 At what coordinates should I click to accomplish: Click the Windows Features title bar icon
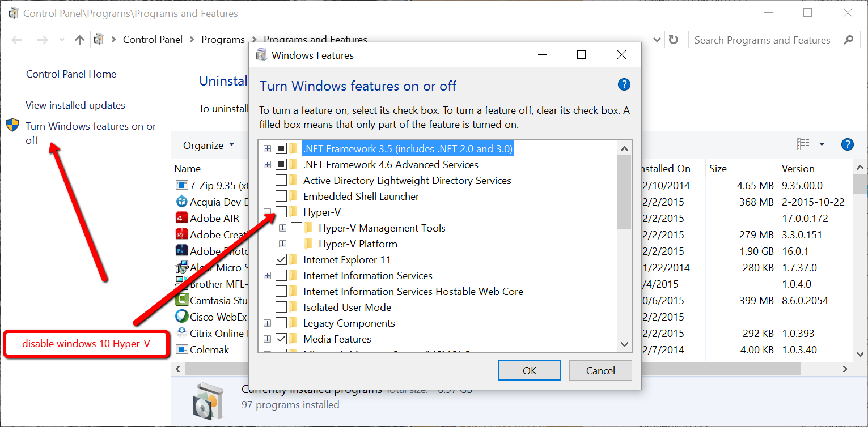261,55
